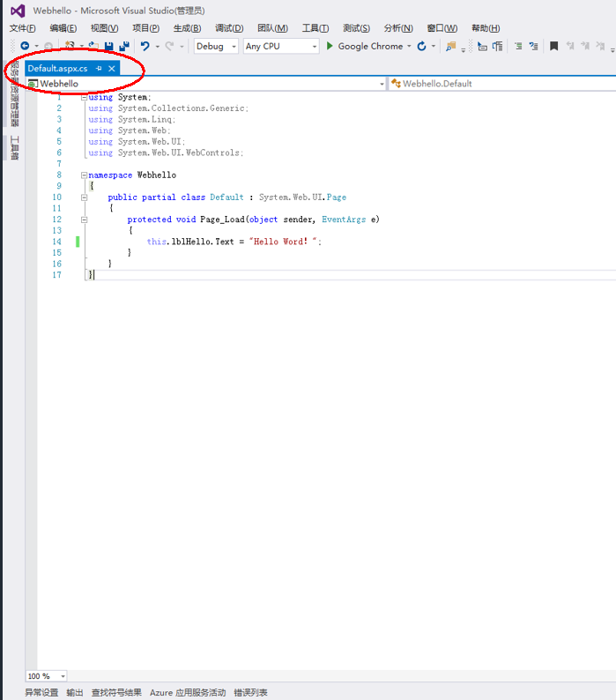Close the Default.aspx.cs tab
Screen dimensions: 616x700
112,68
